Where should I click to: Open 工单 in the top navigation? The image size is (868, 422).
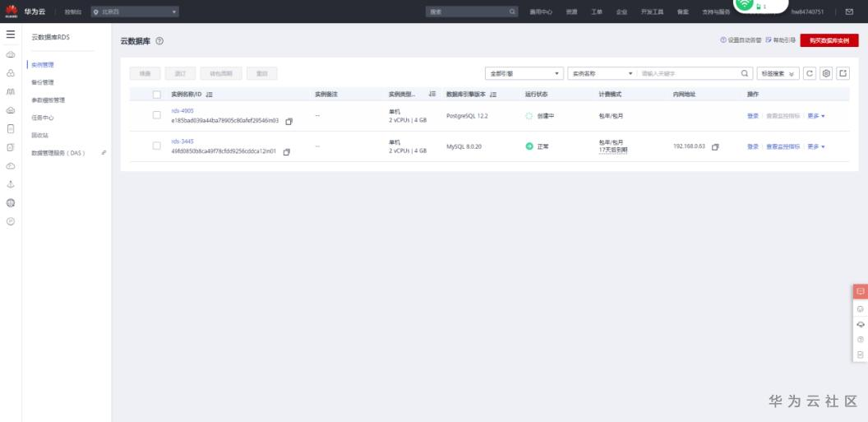coord(597,12)
